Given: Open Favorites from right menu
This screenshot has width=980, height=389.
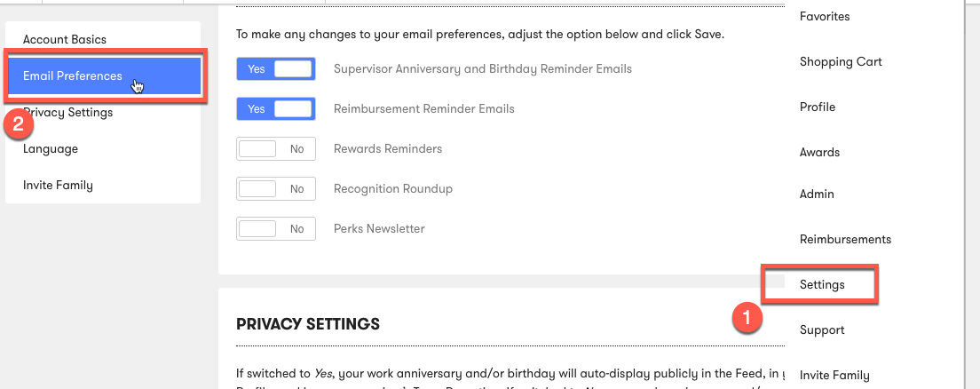Looking at the screenshot, I should 825,16.
